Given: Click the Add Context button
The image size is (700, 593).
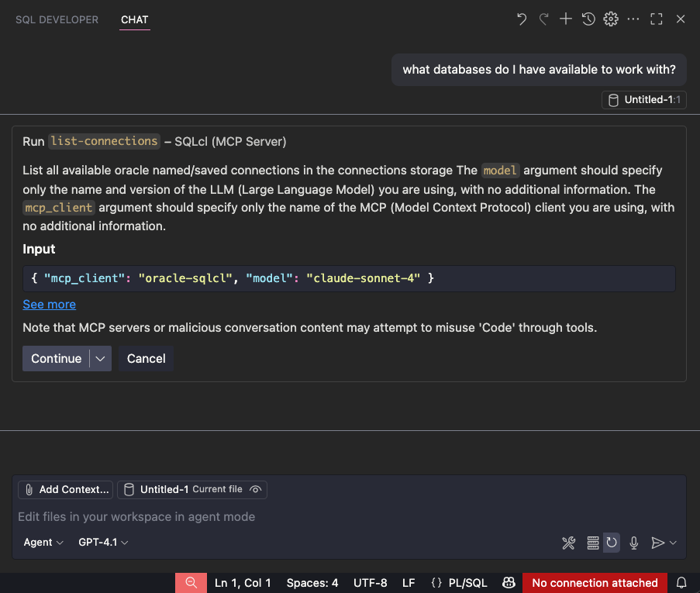Looking at the screenshot, I should (66, 489).
